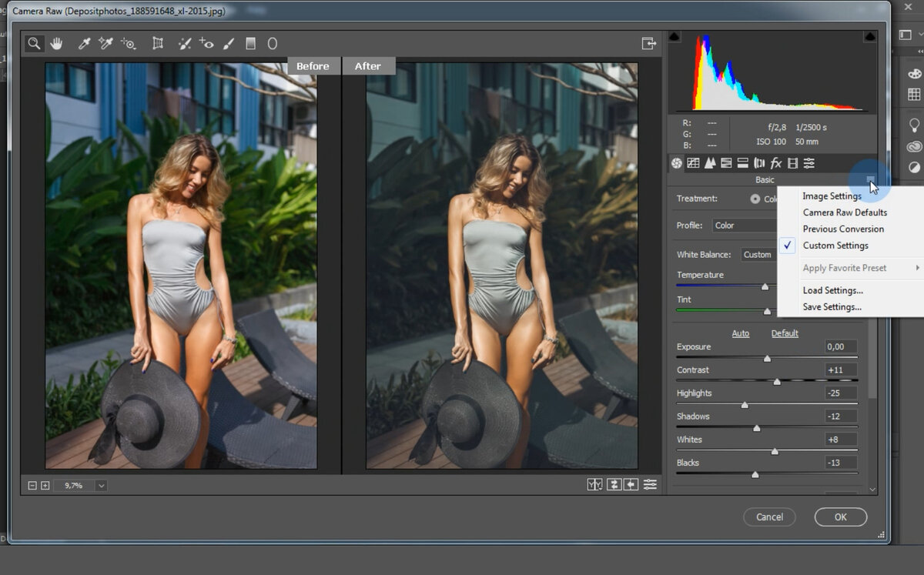Click the Exposure value field

841,347
